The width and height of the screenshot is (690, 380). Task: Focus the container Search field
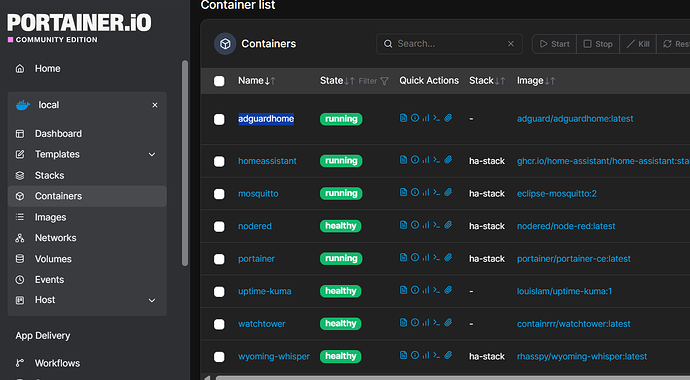[x=449, y=44]
